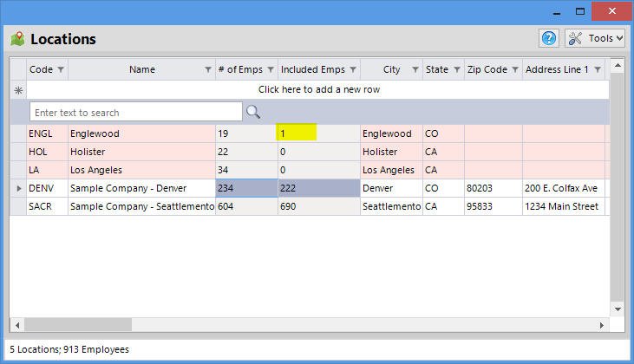The image size is (634, 364).
Task: Sort by the Zip Code column header
Action: (x=487, y=69)
